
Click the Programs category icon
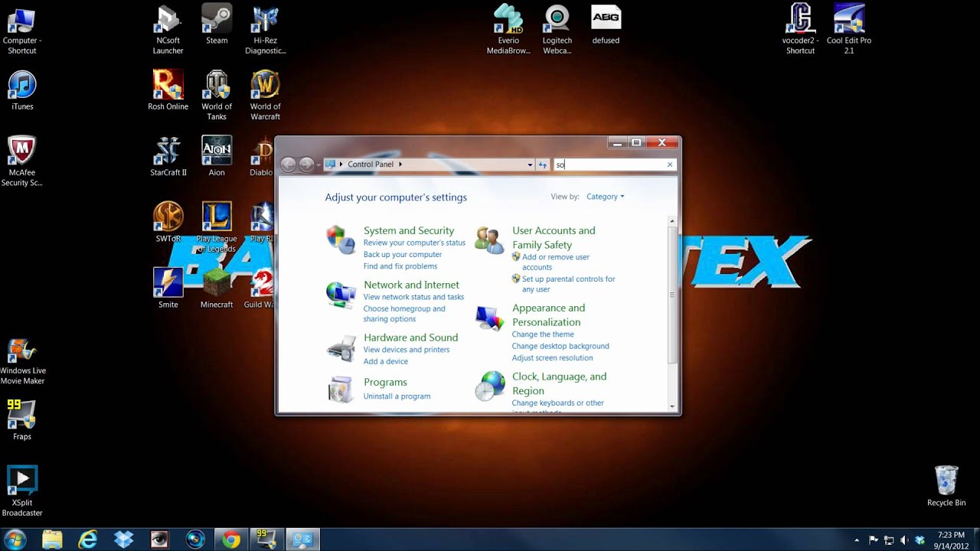pos(341,389)
